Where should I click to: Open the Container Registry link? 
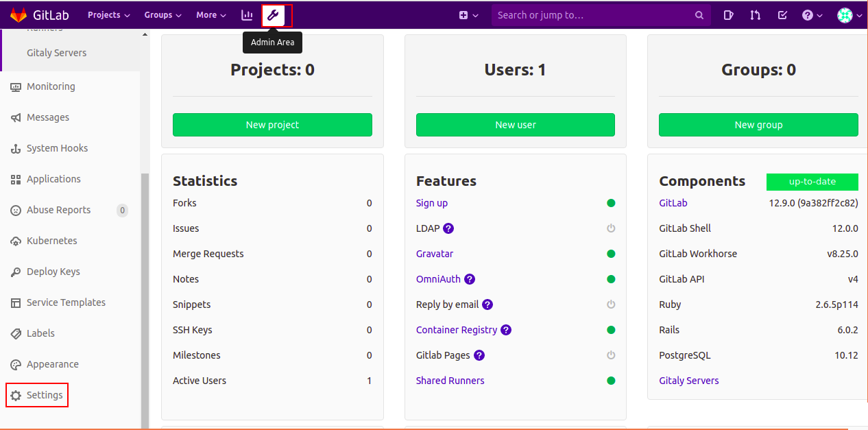[x=457, y=330]
